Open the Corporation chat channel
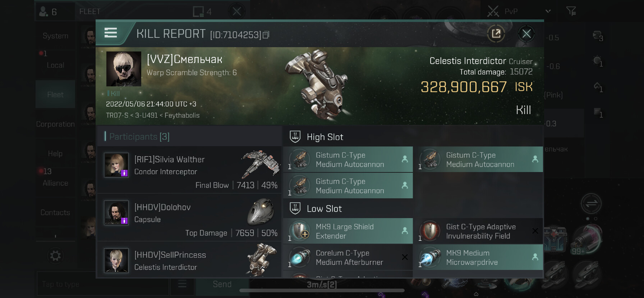The image size is (644, 298). point(55,124)
